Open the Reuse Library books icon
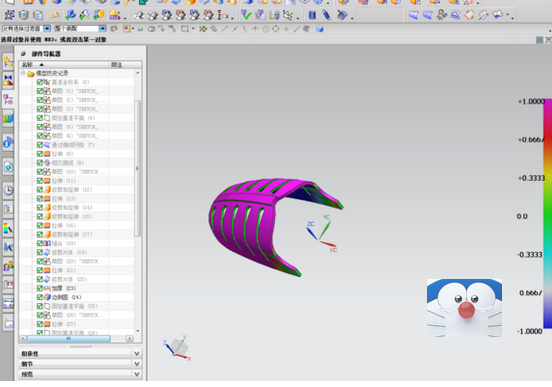The width and height of the screenshot is (552, 387). click(x=8, y=118)
